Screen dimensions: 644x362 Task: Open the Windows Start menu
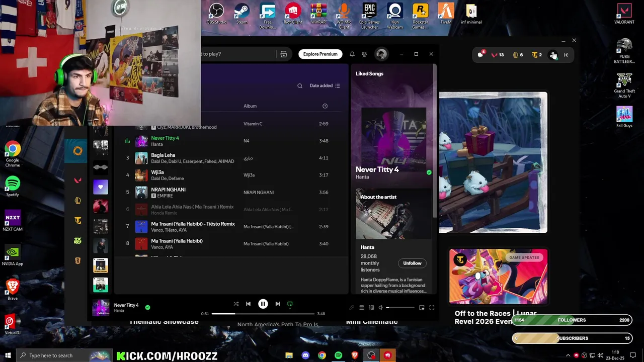click(x=8, y=355)
